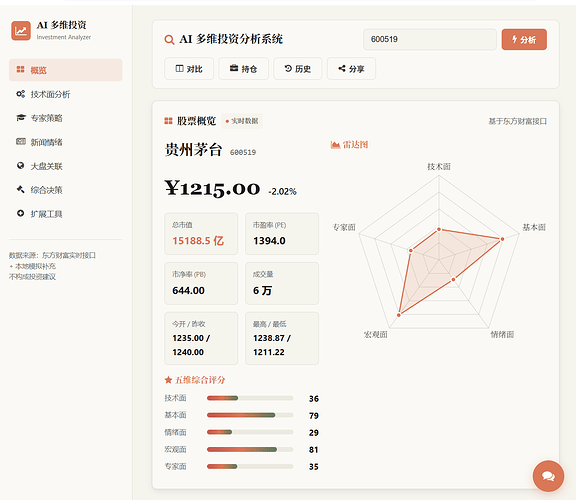The image size is (576, 500).
Task: Open the 历史 history button
Action: click(x=298, y=69)
